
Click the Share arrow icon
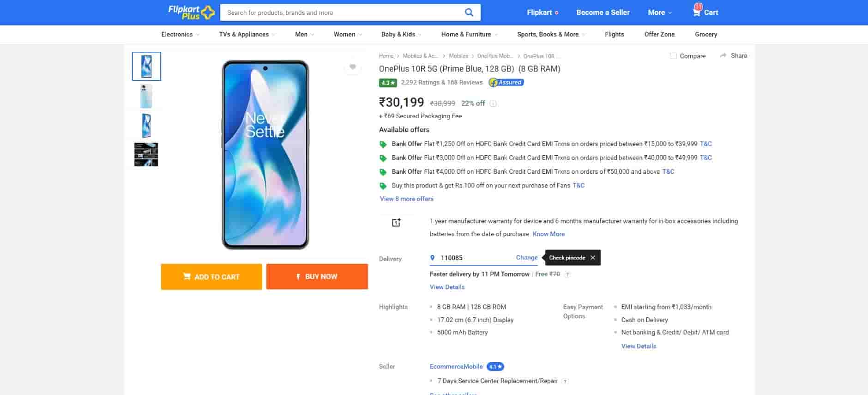723,55
